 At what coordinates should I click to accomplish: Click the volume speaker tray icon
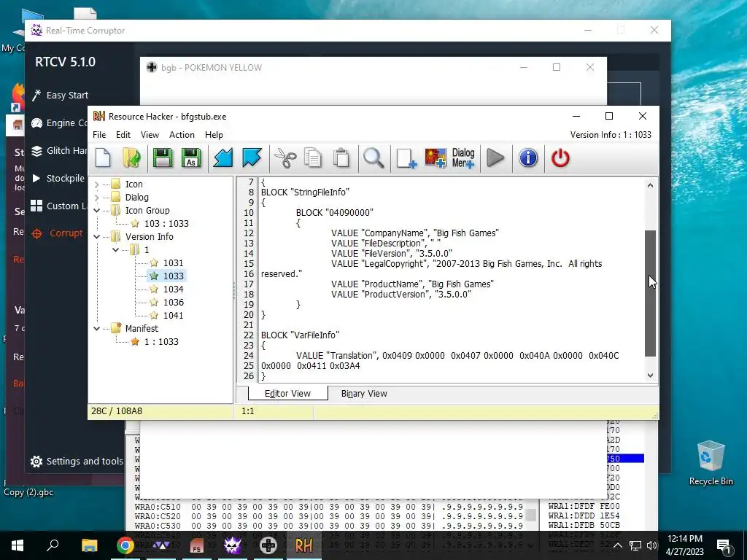tap(651, 545)
